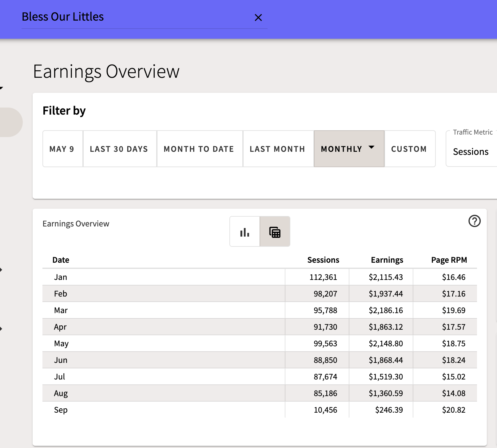
Task: Click the Filter by heading
Action: pos(64,111)
